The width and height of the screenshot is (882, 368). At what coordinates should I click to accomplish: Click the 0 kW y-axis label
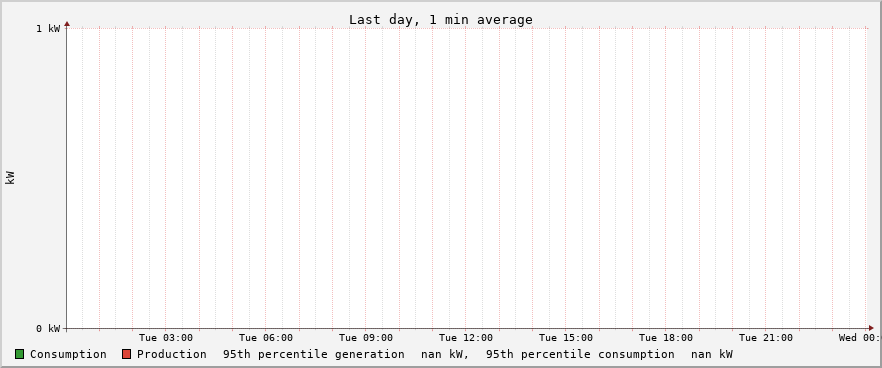pos(48,329)
